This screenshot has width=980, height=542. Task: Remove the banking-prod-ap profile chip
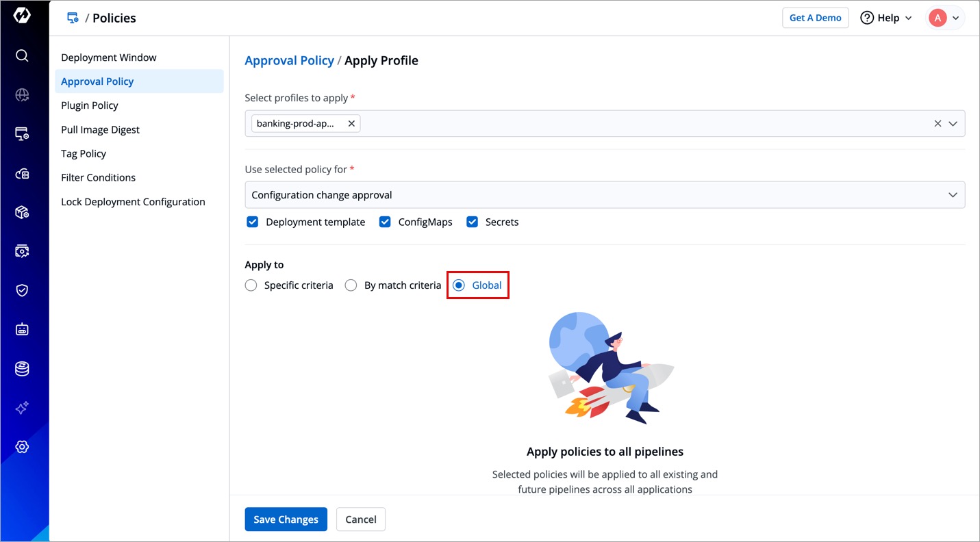(351, 124)
